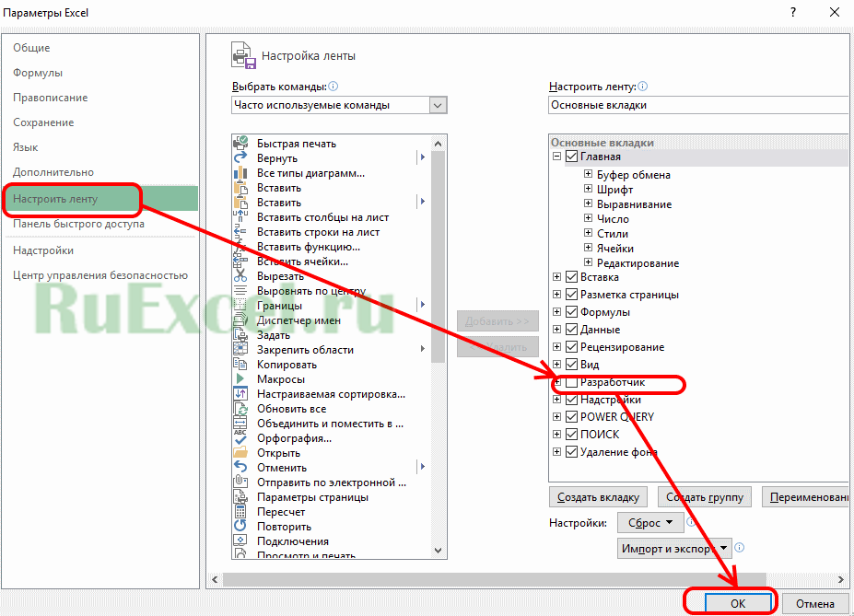Click the Merge and Center icon

tap(240, 423)
